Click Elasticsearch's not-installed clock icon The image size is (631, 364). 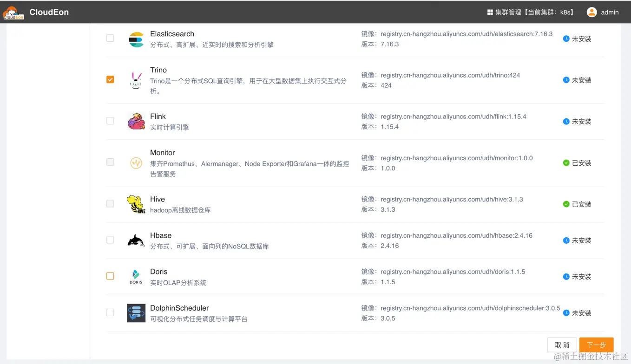click(x=566, y=39)
